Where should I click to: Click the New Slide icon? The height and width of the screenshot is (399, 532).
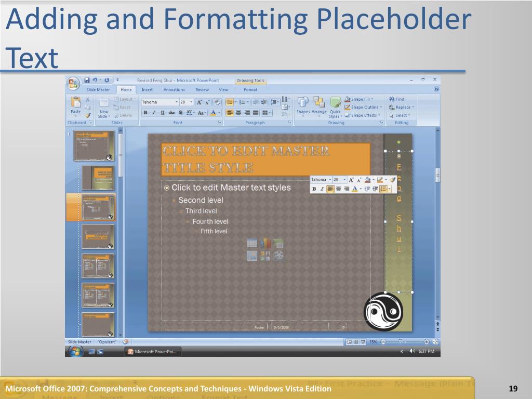point(104,102)
